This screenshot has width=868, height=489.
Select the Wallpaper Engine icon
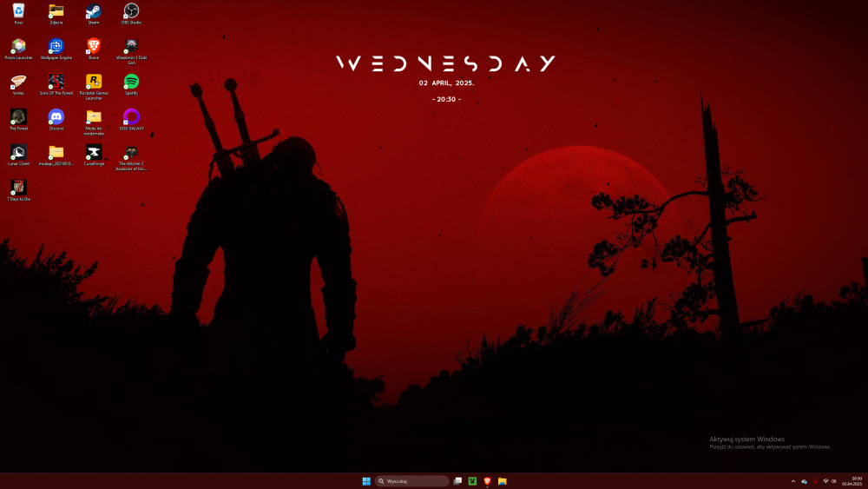coord(56,50)
